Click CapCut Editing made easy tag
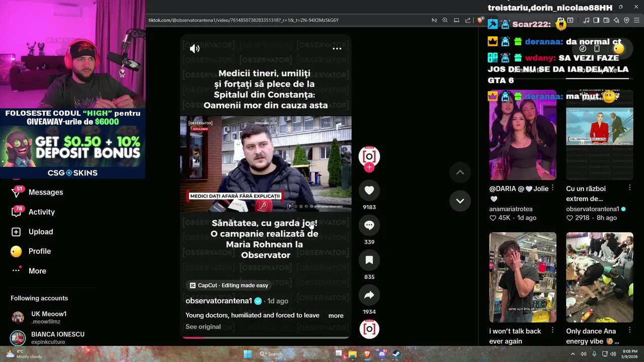Image resolution: width=644 pixels, height=362 pixels. tap(228, 285)
